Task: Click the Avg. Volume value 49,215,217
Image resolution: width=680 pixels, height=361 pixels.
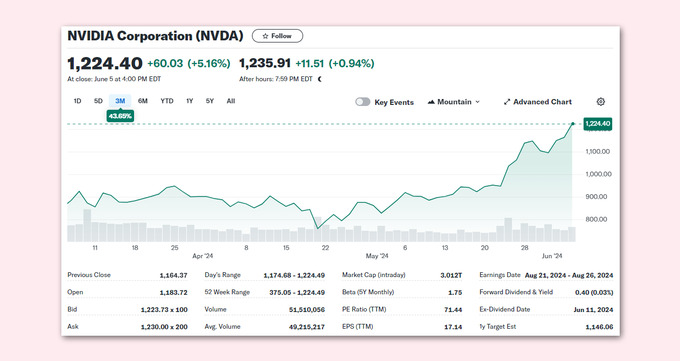Action: pos(307,327)
